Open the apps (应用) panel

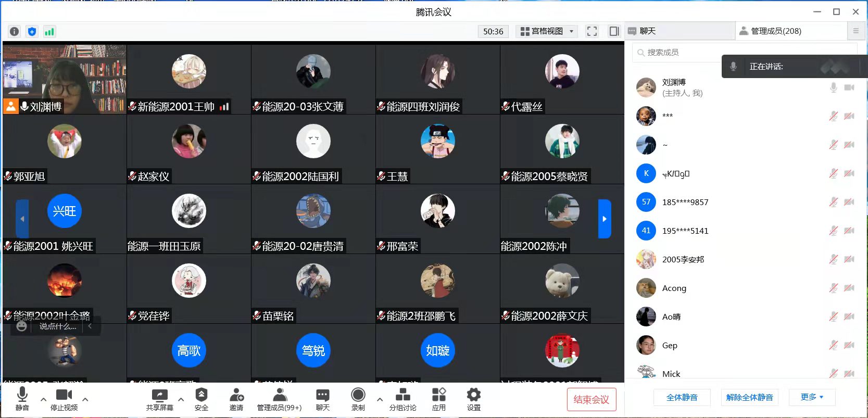438,399
